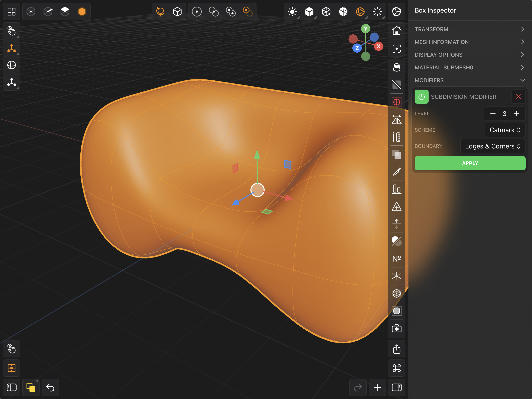The width and height of the screenshot is (532, 399).
Task: Open the Scheme Catmark dropdown
Action: pos(505,130)
